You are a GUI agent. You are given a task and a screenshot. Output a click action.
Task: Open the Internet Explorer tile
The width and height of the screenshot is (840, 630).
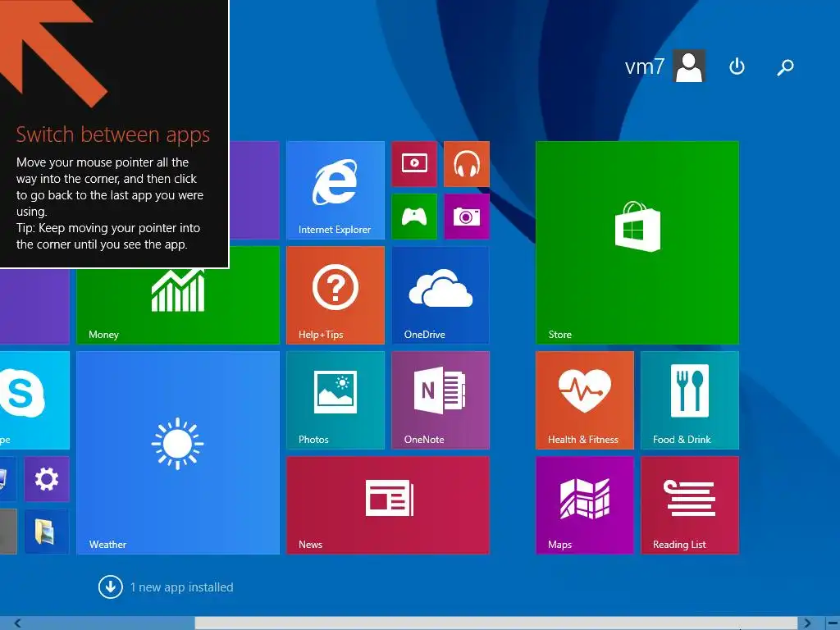pos(336,190)
